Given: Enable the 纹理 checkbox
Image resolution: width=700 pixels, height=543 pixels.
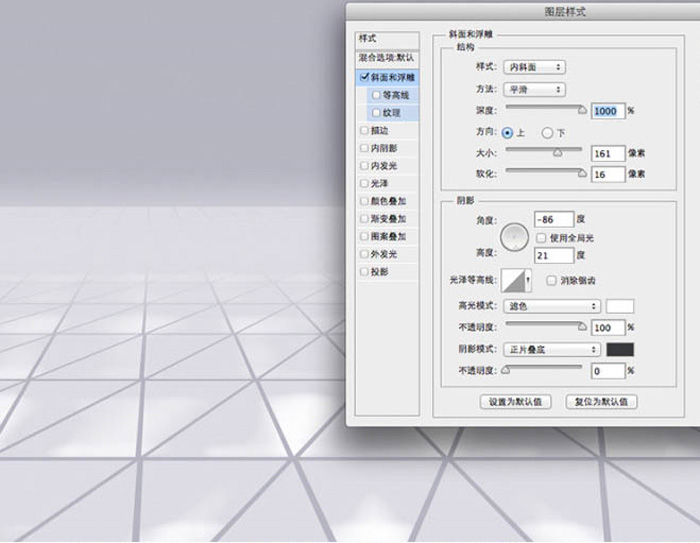Looking at the screenshot, I should tap(376, 113).
